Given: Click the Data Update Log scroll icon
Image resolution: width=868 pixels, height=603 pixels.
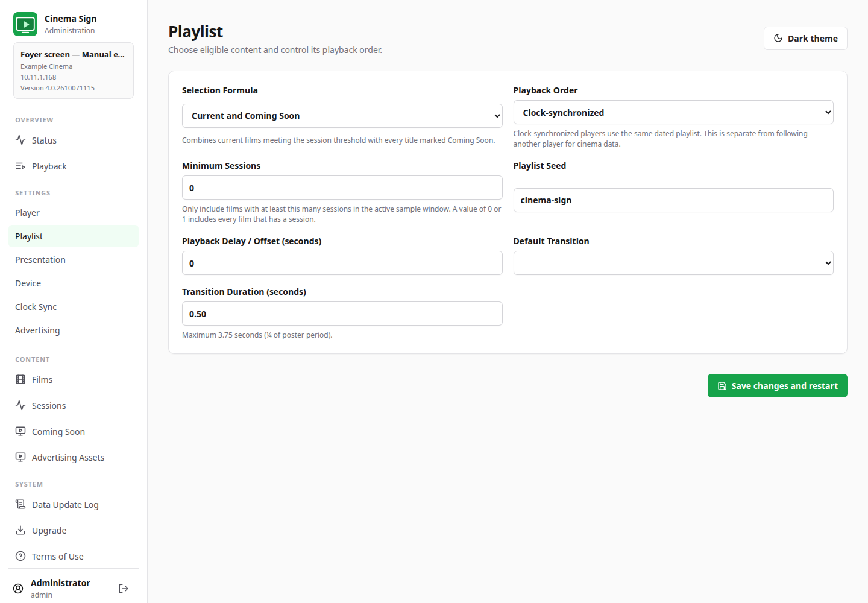Looking at the screenshot, I should point(20,504).
